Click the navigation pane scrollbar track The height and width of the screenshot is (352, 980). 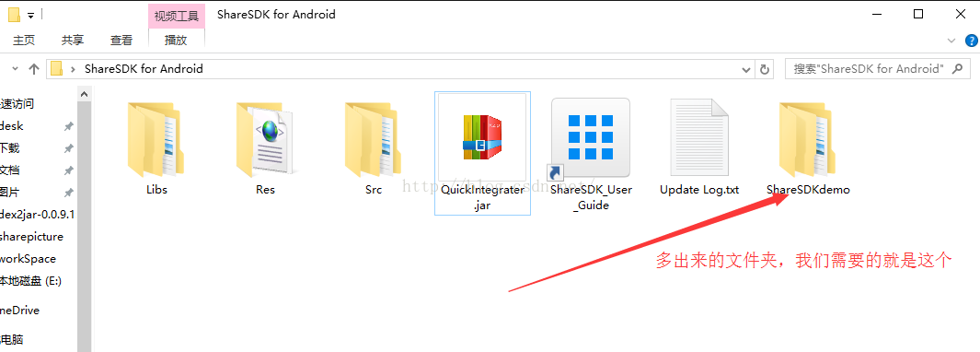85,226
